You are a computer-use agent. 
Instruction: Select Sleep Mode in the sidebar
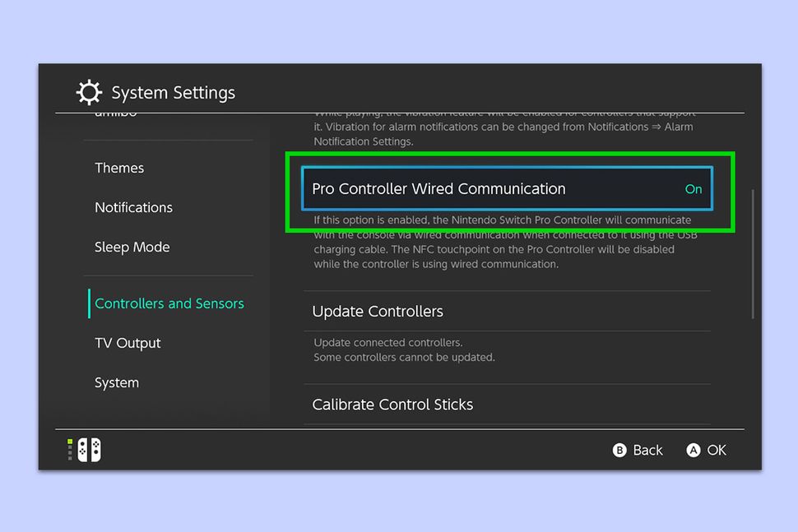click(x=132, y=247)
